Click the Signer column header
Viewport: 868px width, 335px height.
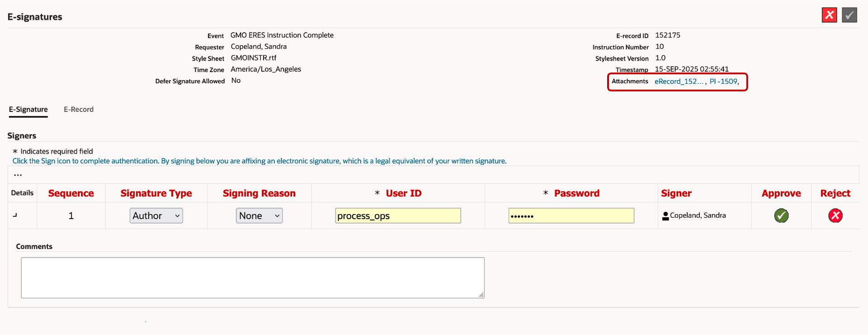tap(676, 193)
